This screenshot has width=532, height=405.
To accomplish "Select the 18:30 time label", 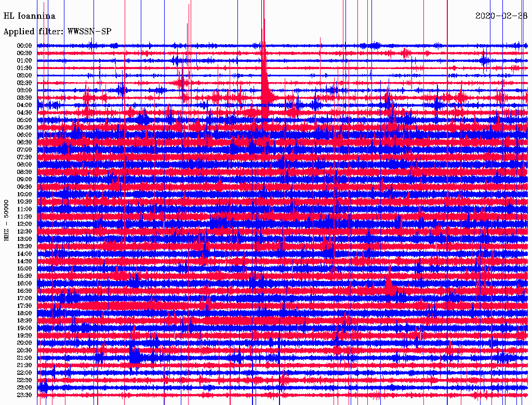I will coord(24,320).
